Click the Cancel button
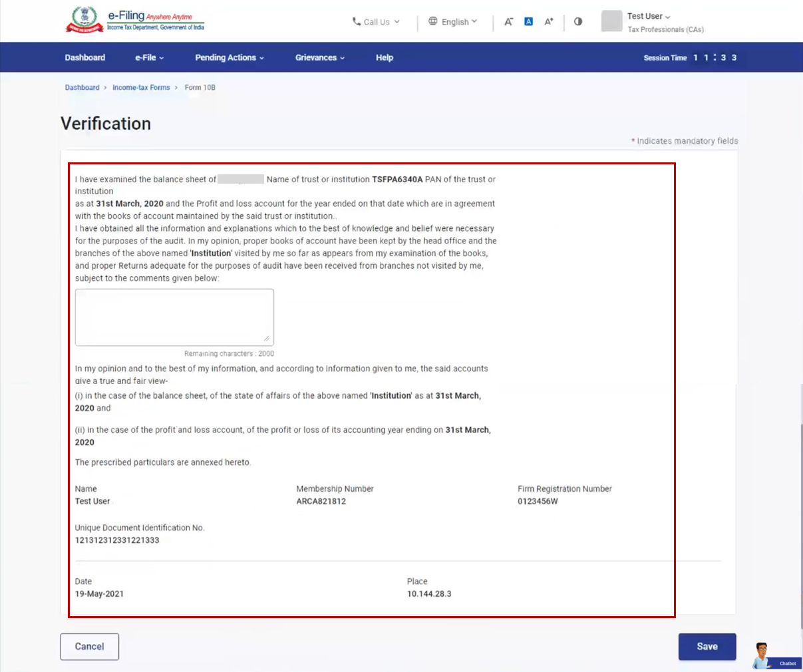The image size is (803, 672). (x=89, y=646)
